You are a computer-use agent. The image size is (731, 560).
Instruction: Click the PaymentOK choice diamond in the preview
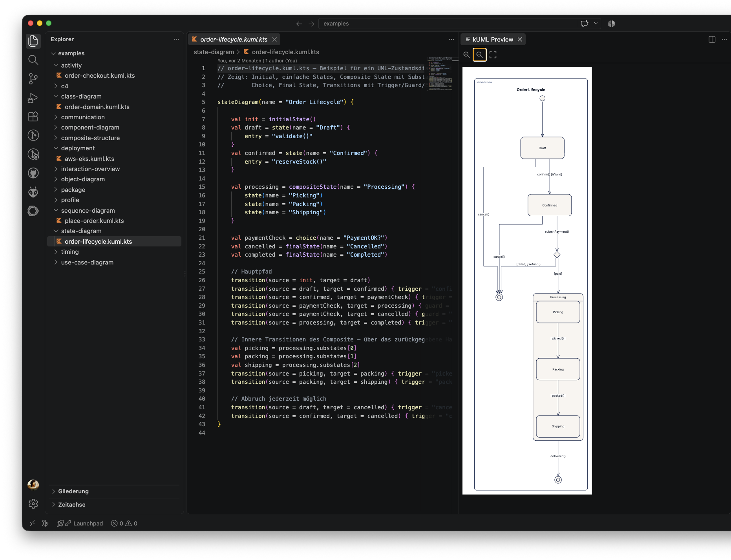click(x=557, y=255)
